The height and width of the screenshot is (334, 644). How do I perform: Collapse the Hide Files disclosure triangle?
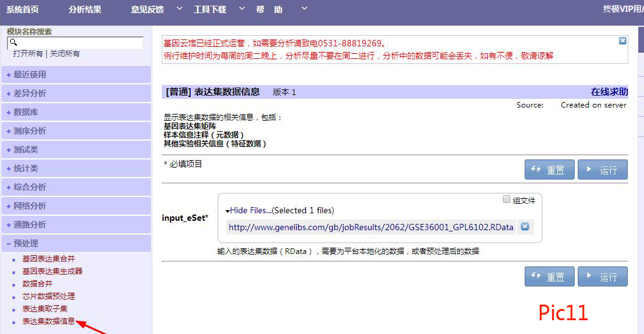[x=228, y=211]
